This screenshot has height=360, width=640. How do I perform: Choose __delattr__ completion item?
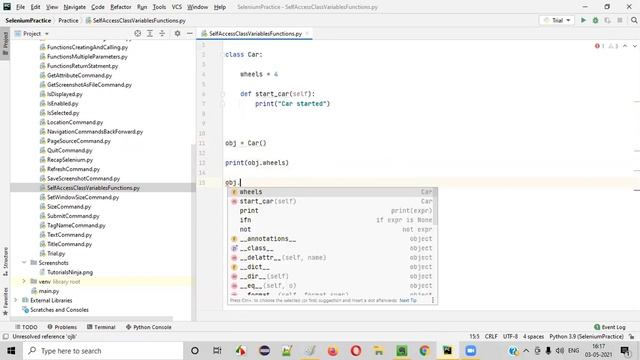click(331, 258)
